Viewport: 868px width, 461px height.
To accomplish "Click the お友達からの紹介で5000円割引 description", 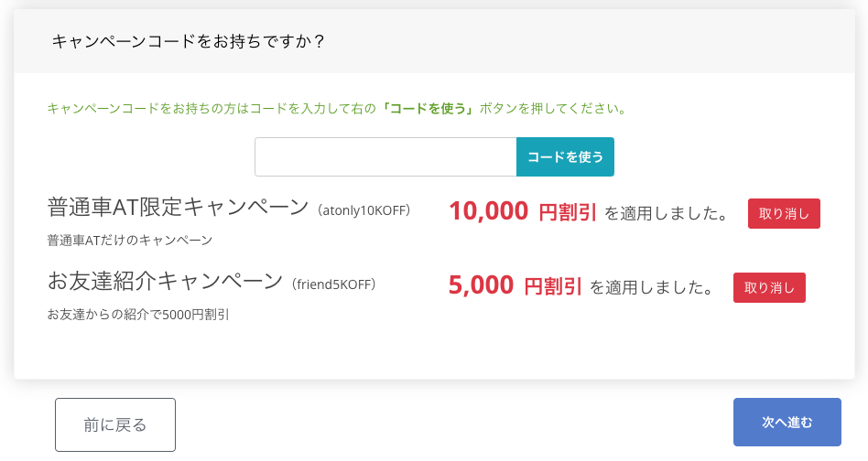I will (x=138, y=315).
